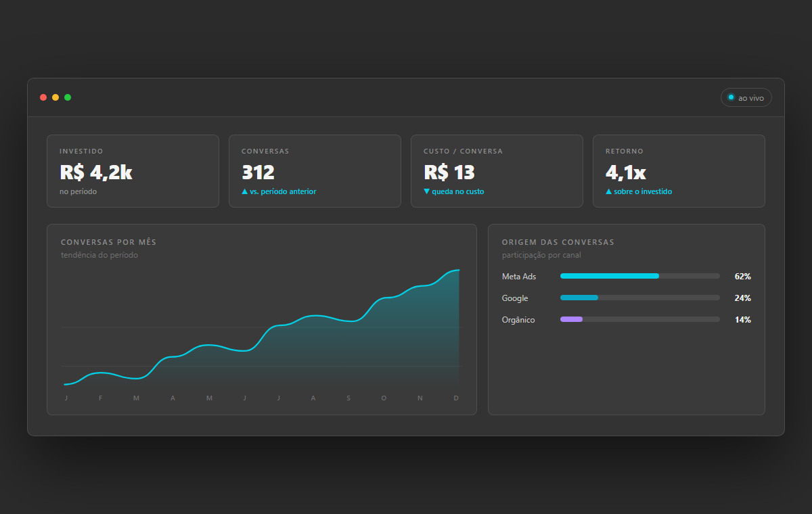Click the cyan live indicator dot
The width and height of the screenshot is (812, 514).
pos(731,97)
